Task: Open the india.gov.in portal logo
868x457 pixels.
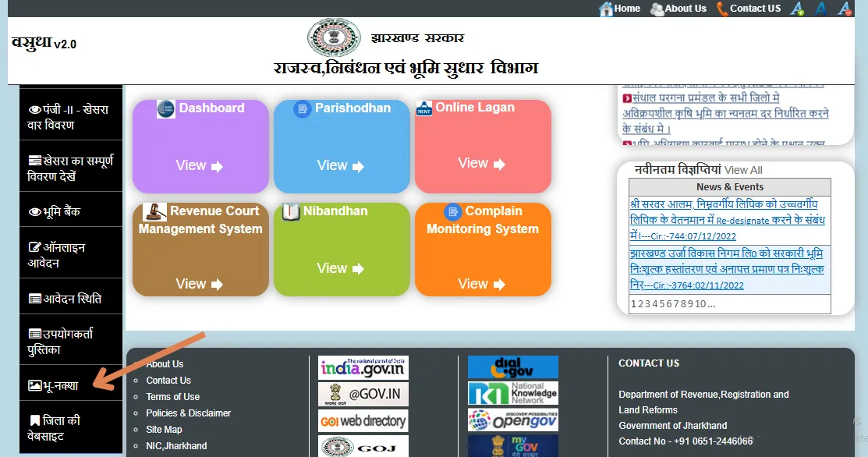Action: coord(363,367)
